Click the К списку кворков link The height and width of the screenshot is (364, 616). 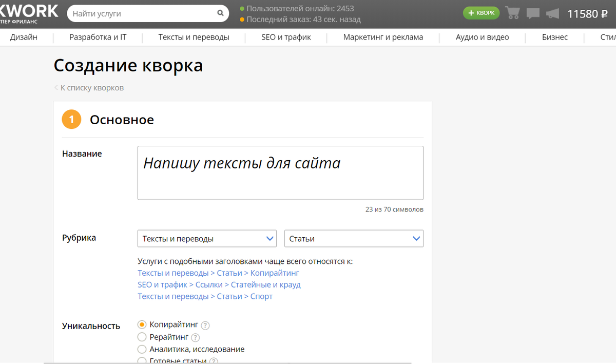point(92,87)
